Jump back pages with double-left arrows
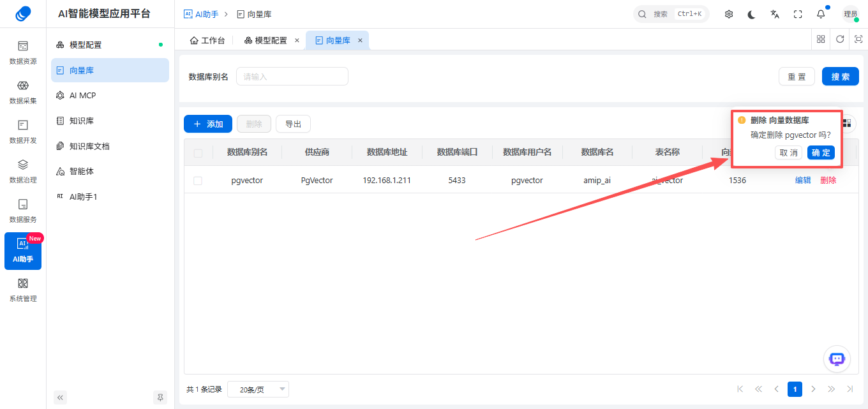This screenshot has width=868, height=409. click(758, 389)
